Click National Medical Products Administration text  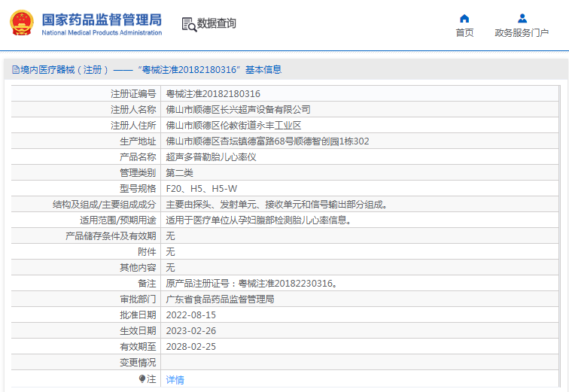click(x=102, y=32)
